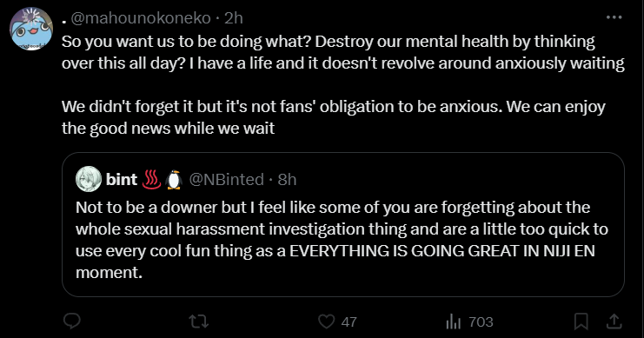The height and width of the screenshot is (338, 644).
Task: Click the hot springs emoji beside bint
Action: tap(151, 180)
